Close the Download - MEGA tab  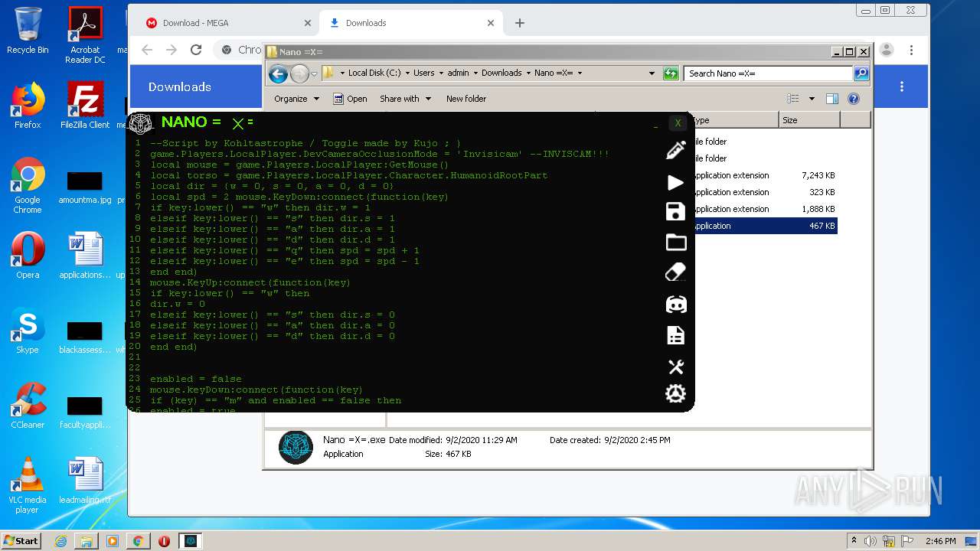tap(308, 23)
